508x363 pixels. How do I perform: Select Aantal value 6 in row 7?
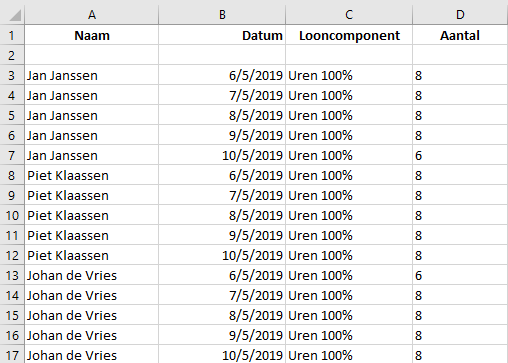pyautogui.click(x=460, y=155)
